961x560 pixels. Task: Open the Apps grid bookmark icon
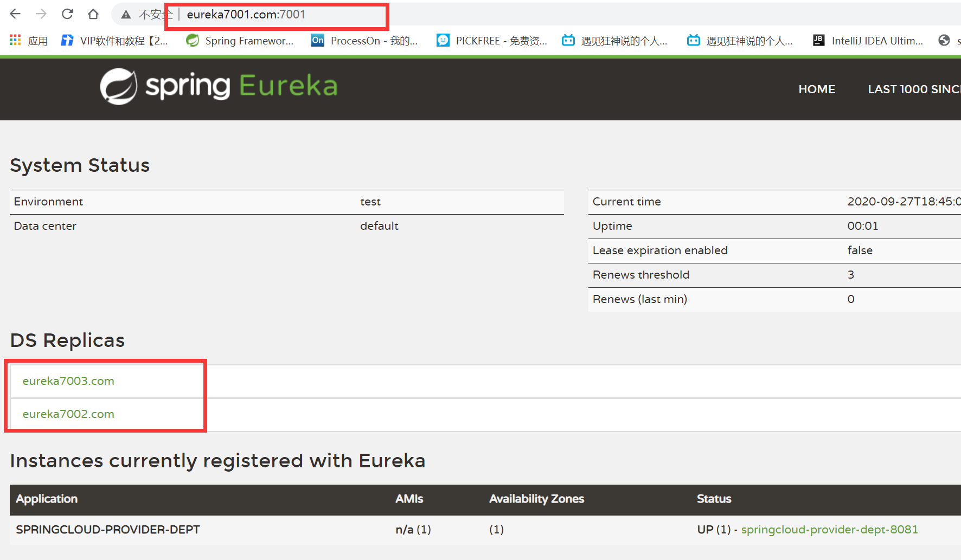click(x=15, y=40)
